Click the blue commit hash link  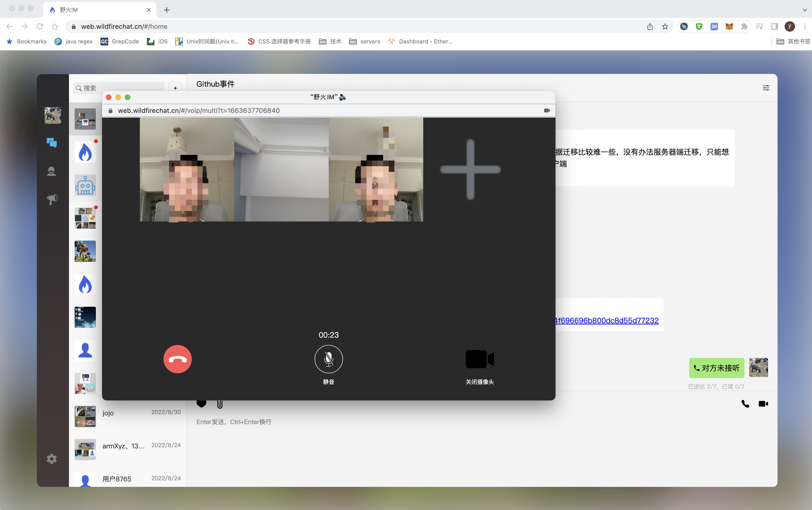tap(607, 321)
